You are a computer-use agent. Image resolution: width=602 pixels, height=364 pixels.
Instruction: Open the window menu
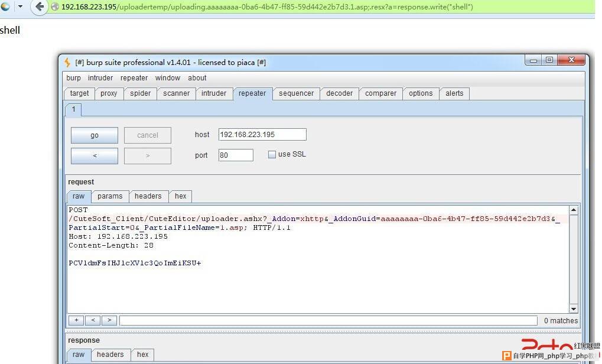pos(167,78)
